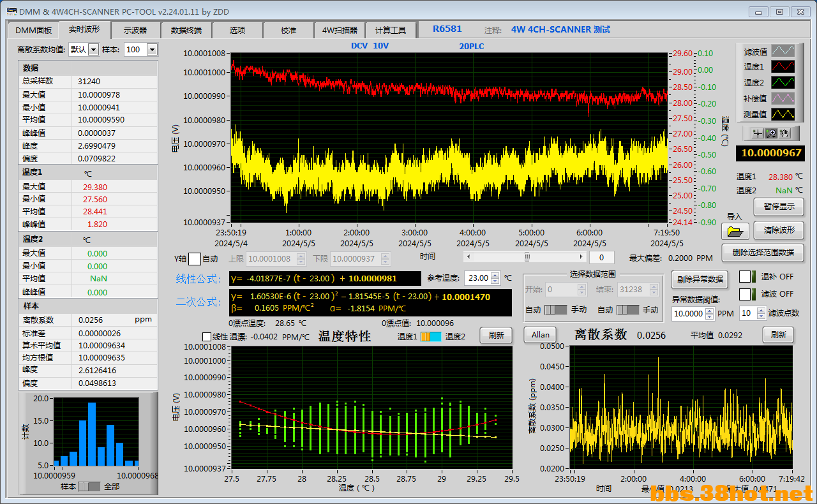
Task: Click the 标准差 value 0.00000026
Action: pos(99,332)
